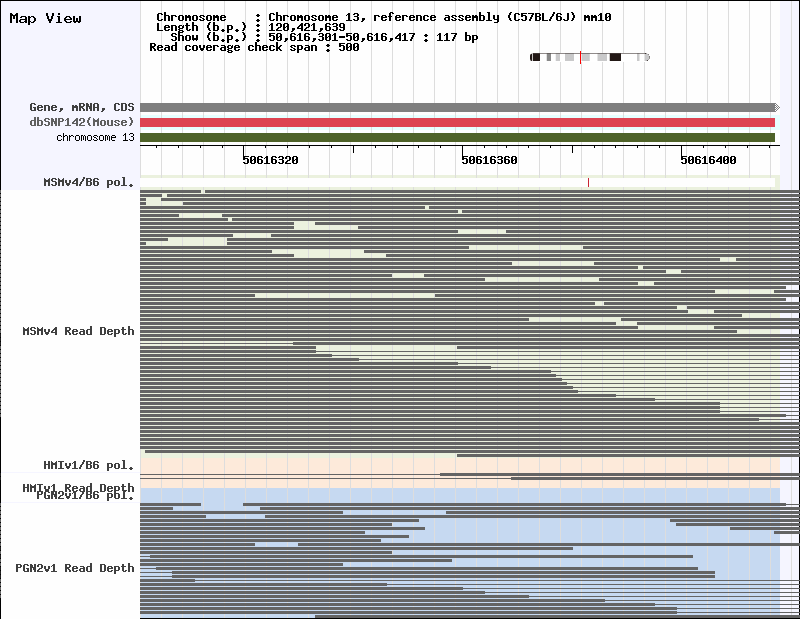Click the gray Gene, mRNA, CDS track bar
The width and height of the screenshot is (800, 619).
(x=458, y=107)
